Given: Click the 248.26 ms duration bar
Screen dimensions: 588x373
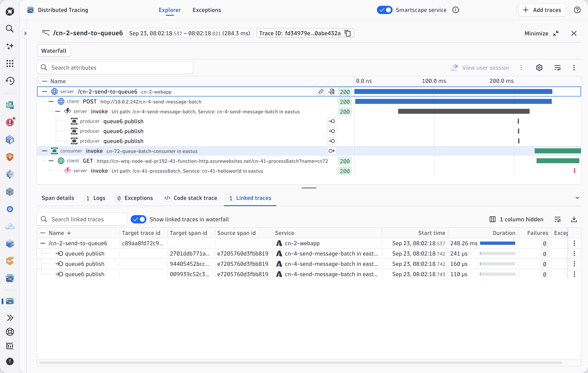Looking at the screenshot, I should (497, 243).
